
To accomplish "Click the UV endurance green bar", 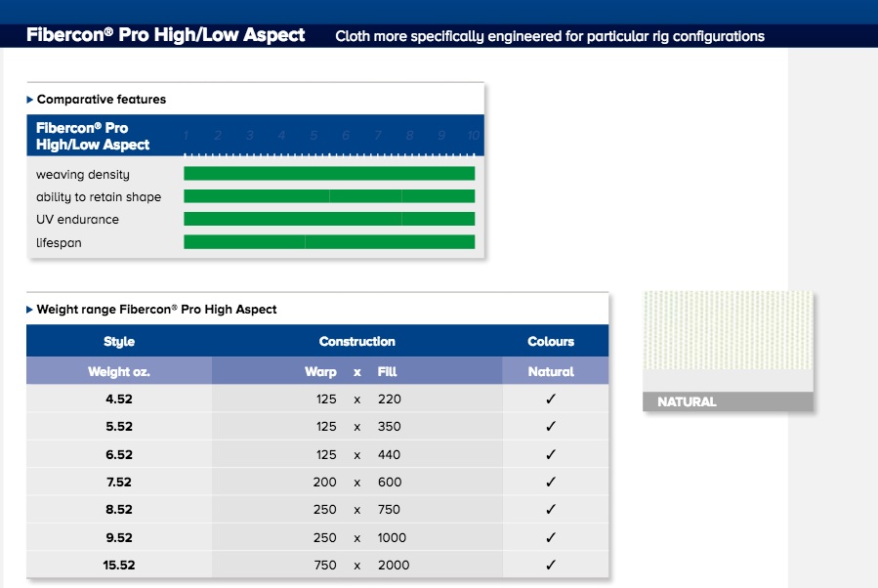I will tap(329, 219).
